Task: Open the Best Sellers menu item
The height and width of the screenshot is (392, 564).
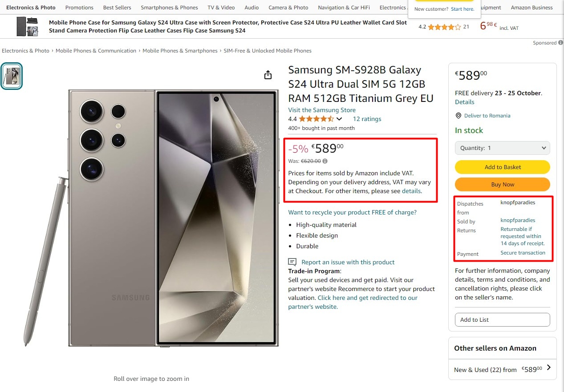Action: [x=117, y=8]
